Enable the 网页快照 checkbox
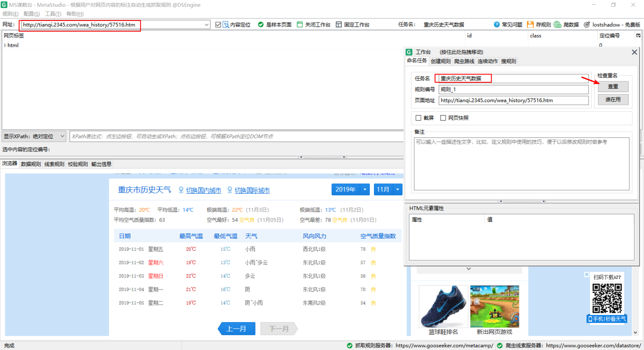Screen dimensions: 644x350 [x=443, y=118]
